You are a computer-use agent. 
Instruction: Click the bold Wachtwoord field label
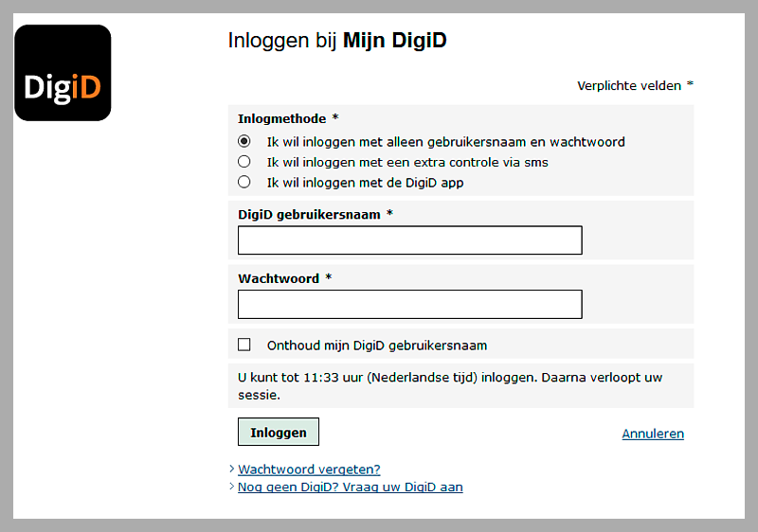[279, 279]
